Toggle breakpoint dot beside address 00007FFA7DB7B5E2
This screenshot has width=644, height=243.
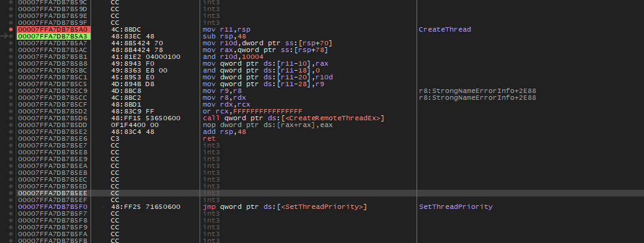(11, 132)
